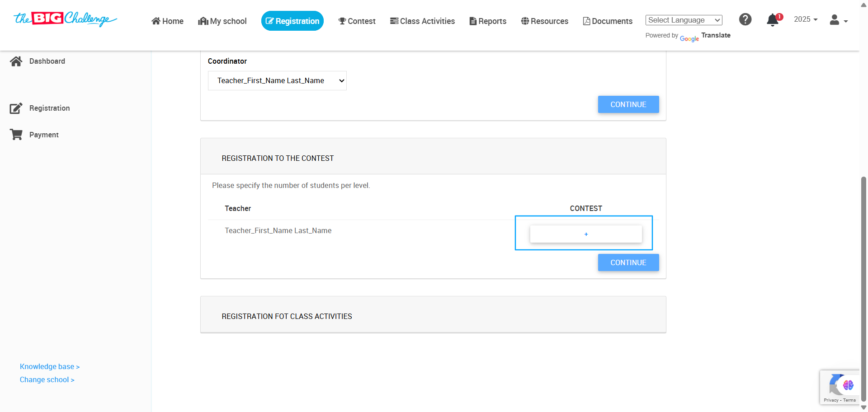Go to Home in top navigation

coord(167,21)
